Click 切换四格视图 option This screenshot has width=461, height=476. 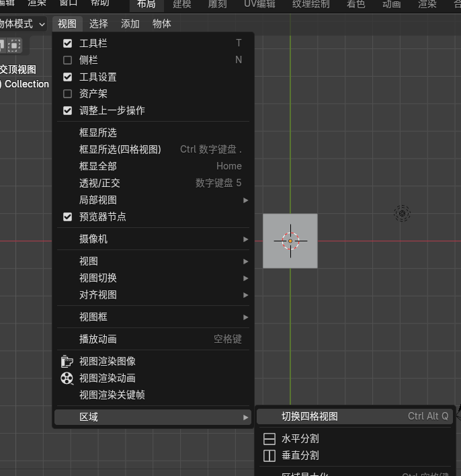point(355,416)
